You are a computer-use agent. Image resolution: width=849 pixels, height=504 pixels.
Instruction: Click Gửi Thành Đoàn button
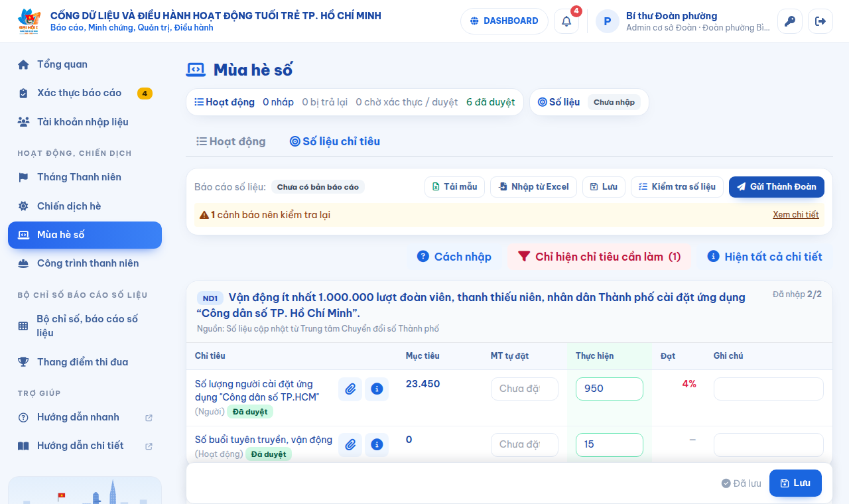pyautogui.click(x=777, y=187)
